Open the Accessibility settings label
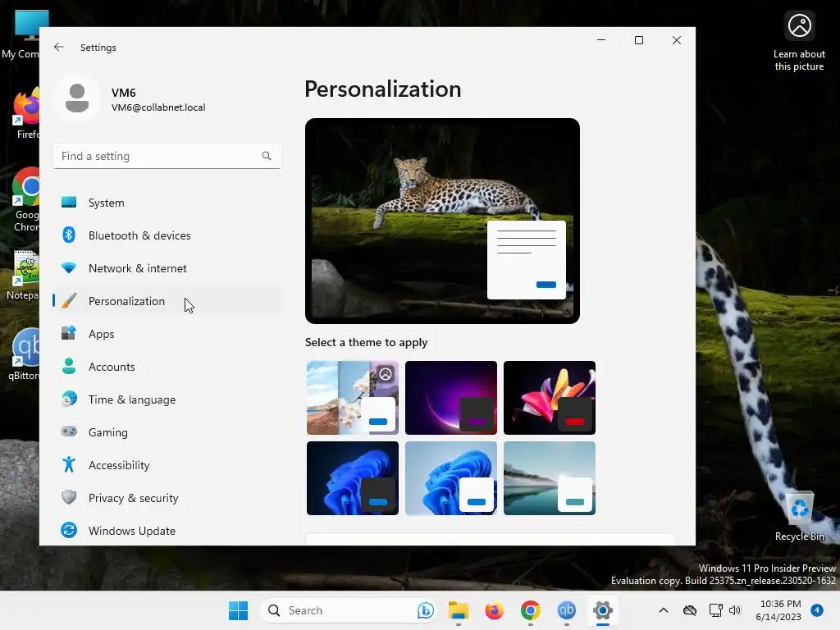 pyautogui.click(x=119, y=465)
